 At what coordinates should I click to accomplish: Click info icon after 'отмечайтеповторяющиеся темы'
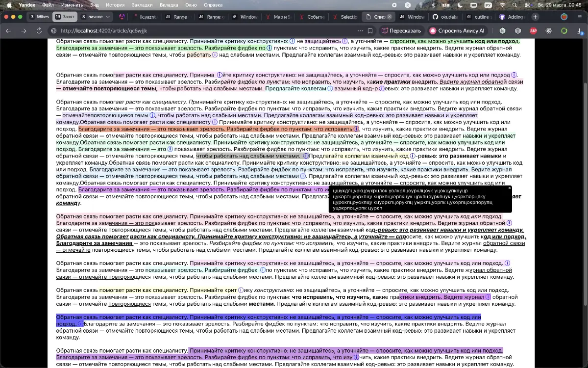click(152, 115)
